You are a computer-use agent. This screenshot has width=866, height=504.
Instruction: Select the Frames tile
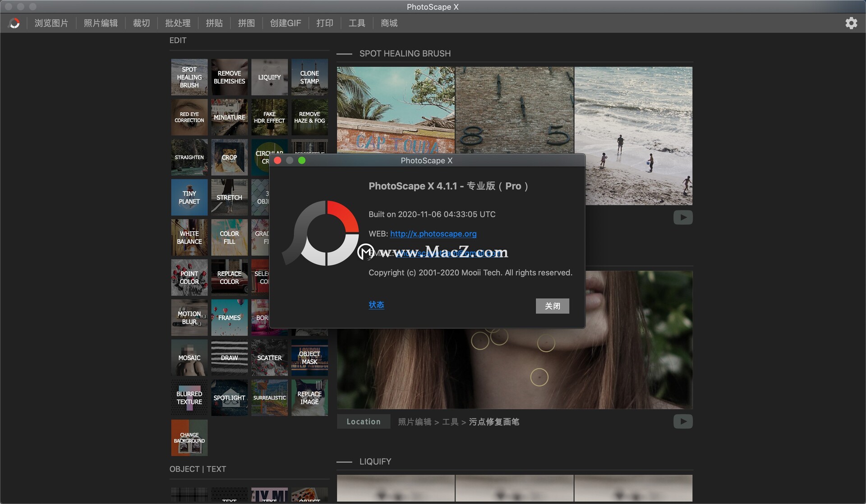click(229, 317)
